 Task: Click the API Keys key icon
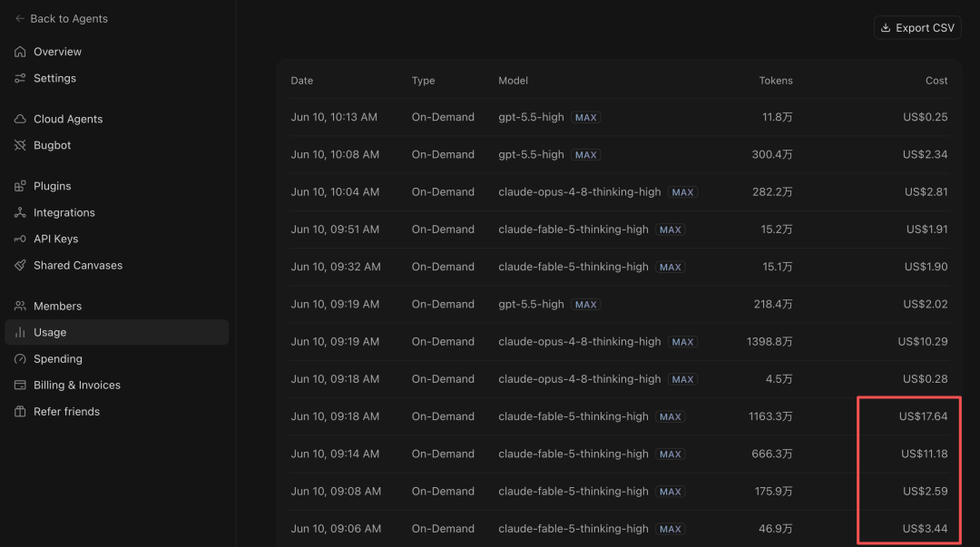point(20,239)
